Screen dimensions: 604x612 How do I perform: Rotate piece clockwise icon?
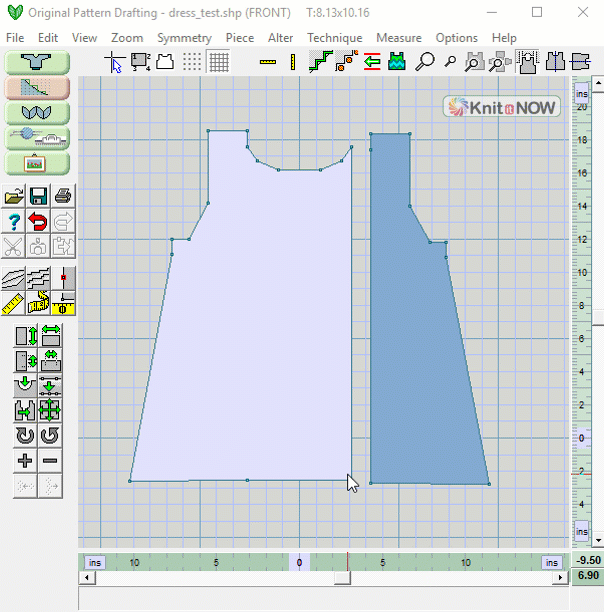[26, 436]
